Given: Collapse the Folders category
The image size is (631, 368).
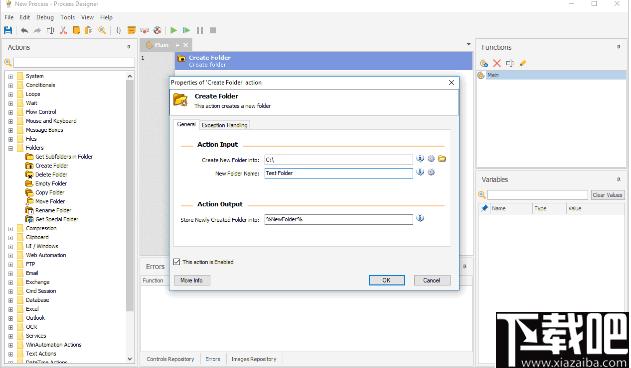Looking at the screenshot, I should 10,148.
